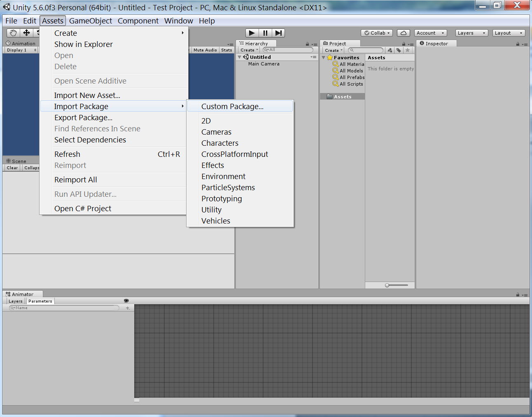
Task: Open the cloud Services button
Action: coord(404,33)
